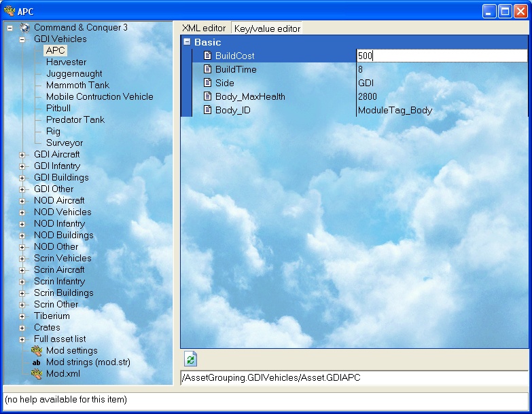532x414 pixels.
Task: Click the Side value GDI
Action: point(366,83)
